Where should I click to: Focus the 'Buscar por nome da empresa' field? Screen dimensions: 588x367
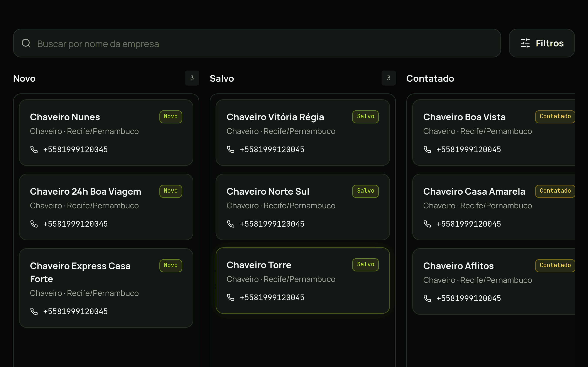(x=257, y=43)
